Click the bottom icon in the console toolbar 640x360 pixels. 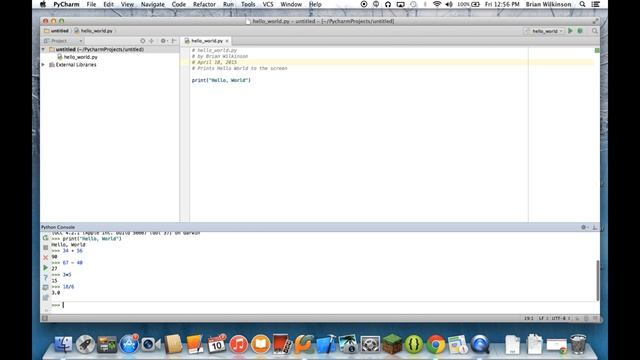click(45, 298)
